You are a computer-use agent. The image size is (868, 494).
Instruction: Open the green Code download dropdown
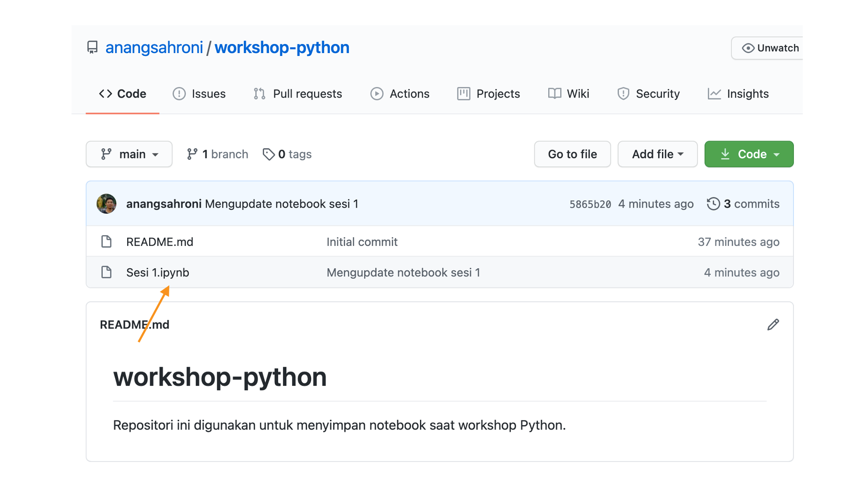tap(749, 154)
